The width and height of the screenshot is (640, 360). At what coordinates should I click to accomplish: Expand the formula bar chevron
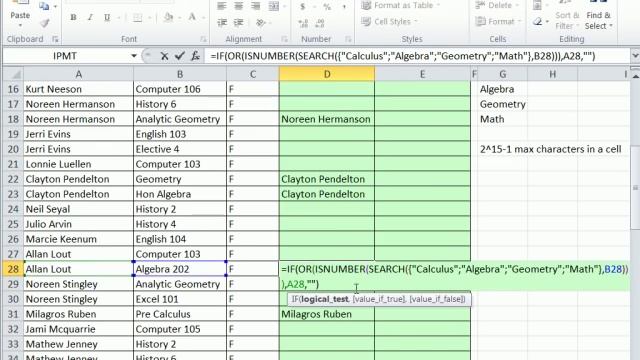click(635, 56)
